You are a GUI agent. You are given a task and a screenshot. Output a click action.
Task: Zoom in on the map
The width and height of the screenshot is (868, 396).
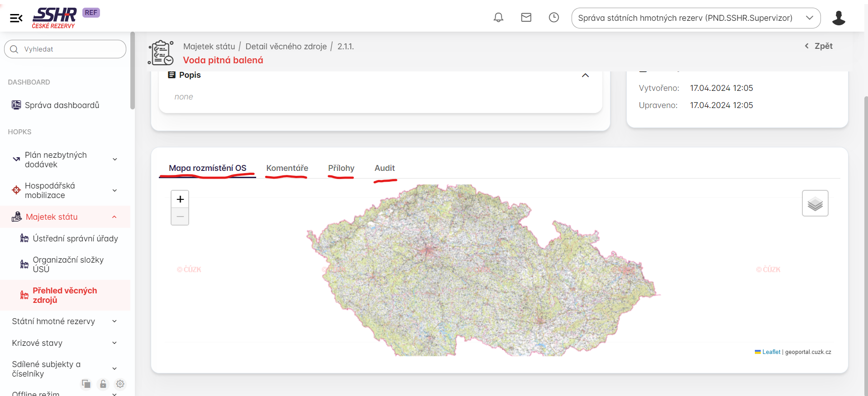[x=180, y=199]
